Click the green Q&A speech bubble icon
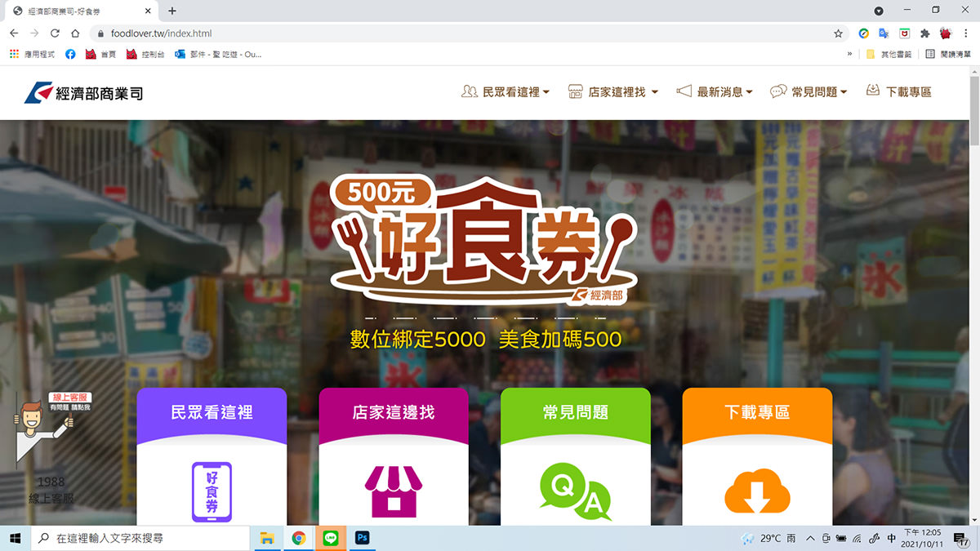 point(575,491)
